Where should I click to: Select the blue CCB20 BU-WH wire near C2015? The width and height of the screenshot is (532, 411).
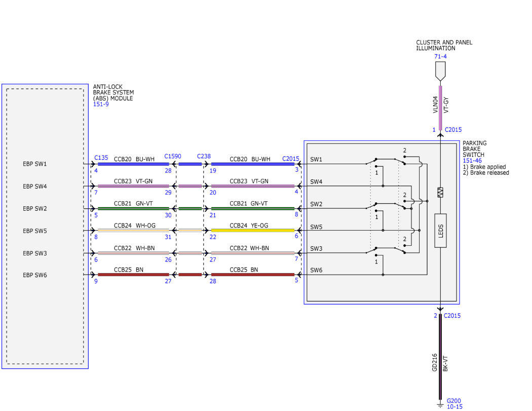point(253,164)
